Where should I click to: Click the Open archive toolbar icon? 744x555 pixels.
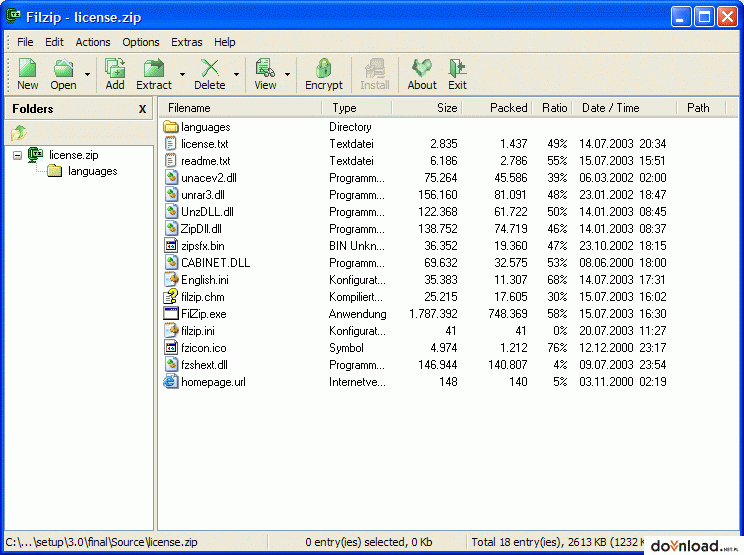pos(63,68)
